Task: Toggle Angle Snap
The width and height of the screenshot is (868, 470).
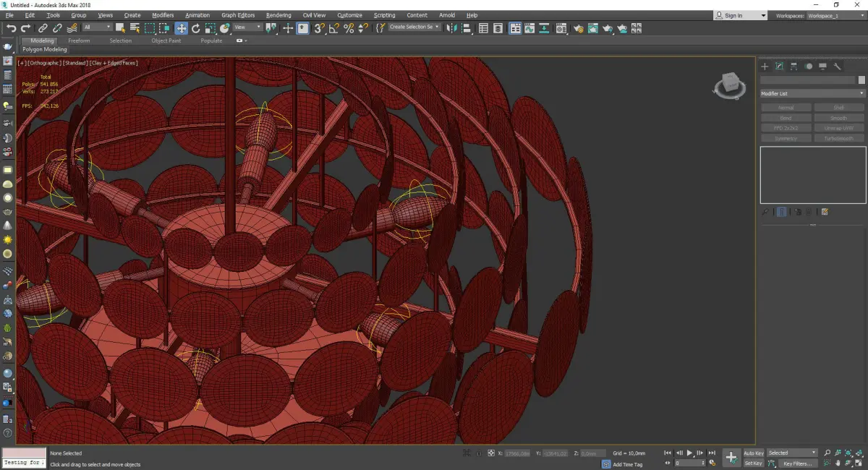Action: coord(333,28)
